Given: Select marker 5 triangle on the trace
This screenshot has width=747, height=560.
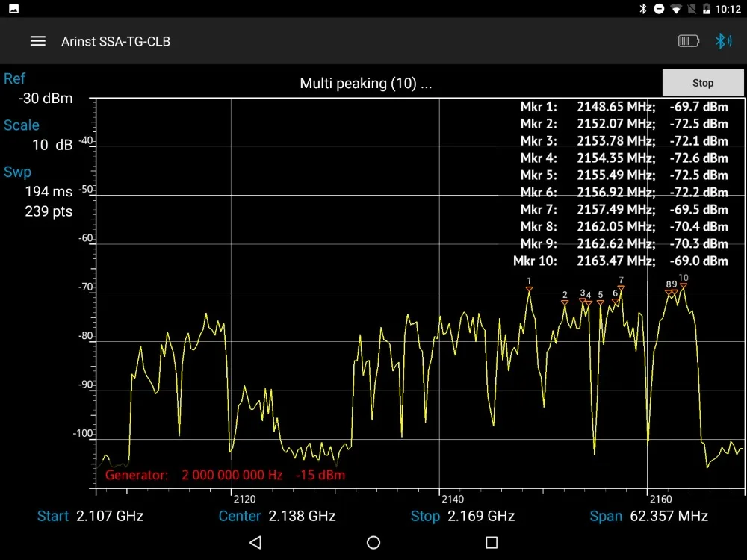Looking at the screenshot, I should [x=601, y=302].
